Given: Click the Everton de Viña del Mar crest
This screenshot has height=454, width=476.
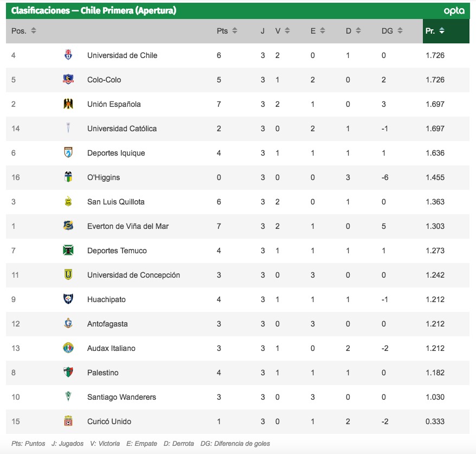Looking at the screenshot, I should click(68, 226).
